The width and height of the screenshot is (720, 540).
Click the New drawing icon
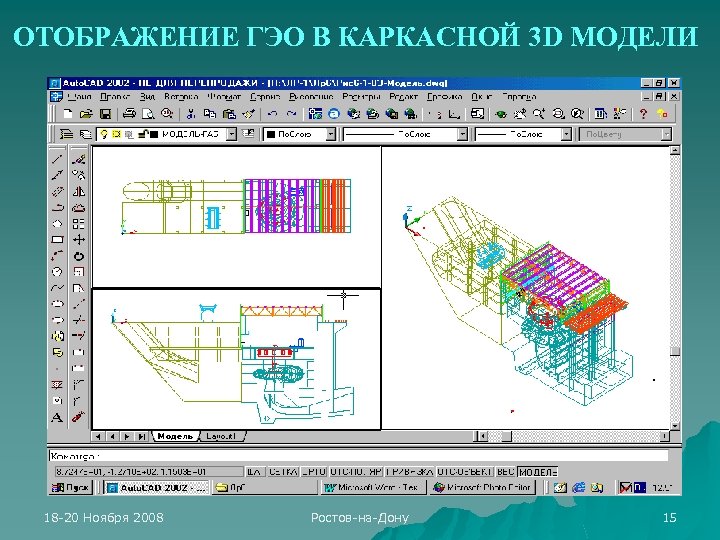click(68, 113)
